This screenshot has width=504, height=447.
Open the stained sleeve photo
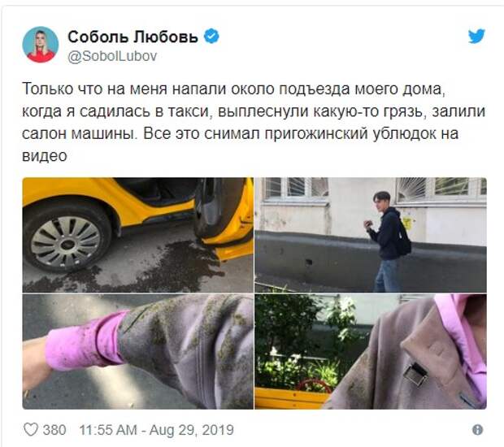(138, 352)
